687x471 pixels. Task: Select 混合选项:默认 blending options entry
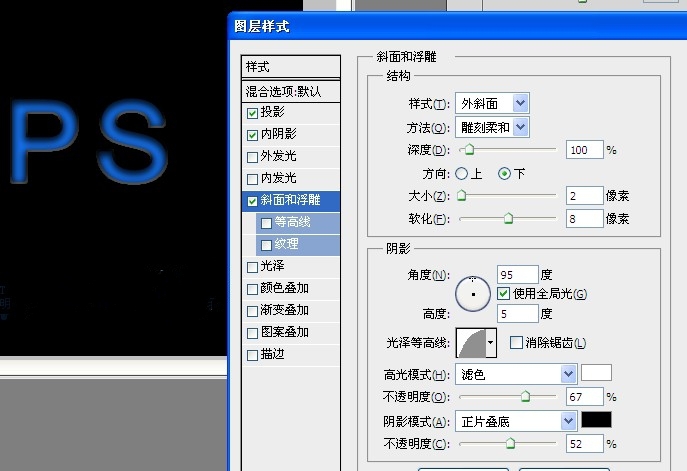(x=290, y=92)
